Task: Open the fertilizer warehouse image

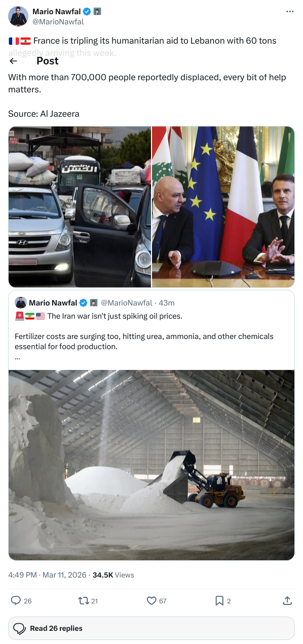Action: [x=151, y=465]
